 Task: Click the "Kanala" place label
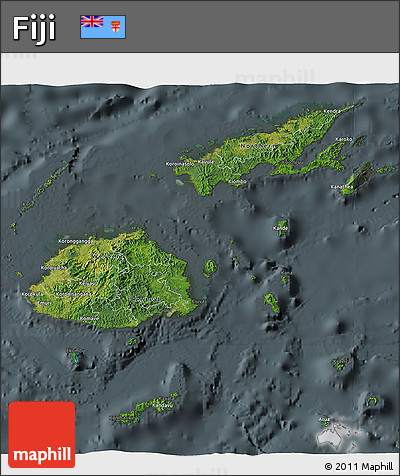206,162
